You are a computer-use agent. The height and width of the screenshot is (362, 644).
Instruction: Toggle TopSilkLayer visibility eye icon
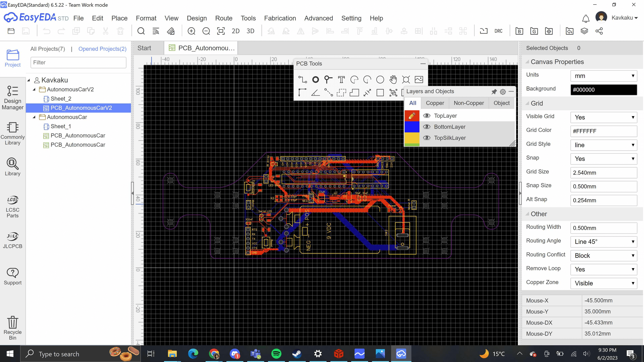(x=426, y=138)
